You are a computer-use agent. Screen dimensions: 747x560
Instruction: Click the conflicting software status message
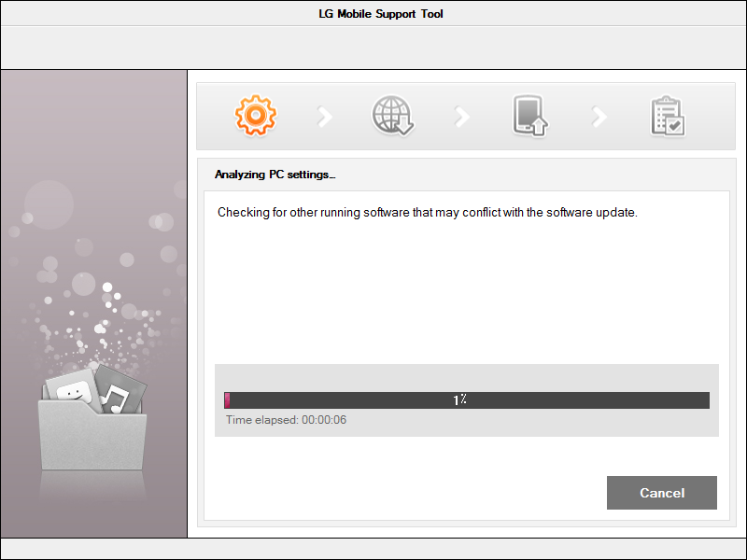coord(430,212)
